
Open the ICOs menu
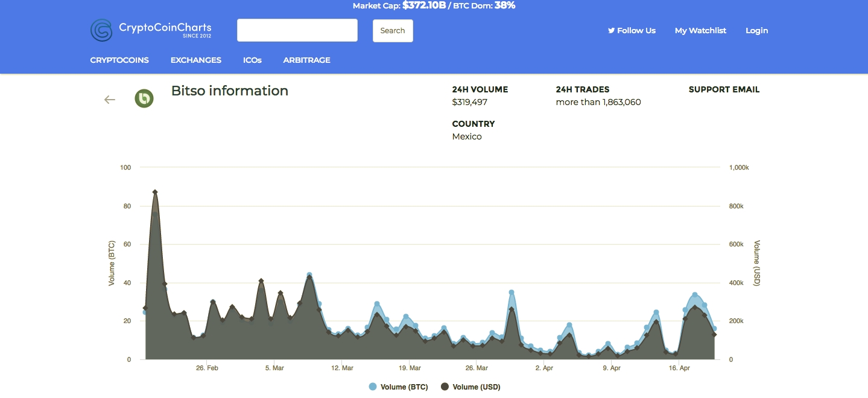point(252,60)
